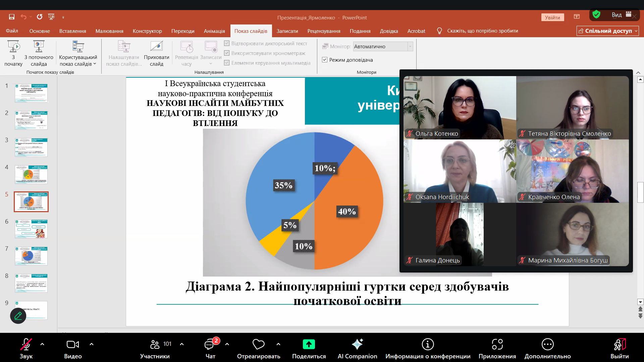Click 'Скажіть, що потрібно зробити' search box
Image resolution: width=644 pixels, height=362 pixels.
tap(482, 31)
